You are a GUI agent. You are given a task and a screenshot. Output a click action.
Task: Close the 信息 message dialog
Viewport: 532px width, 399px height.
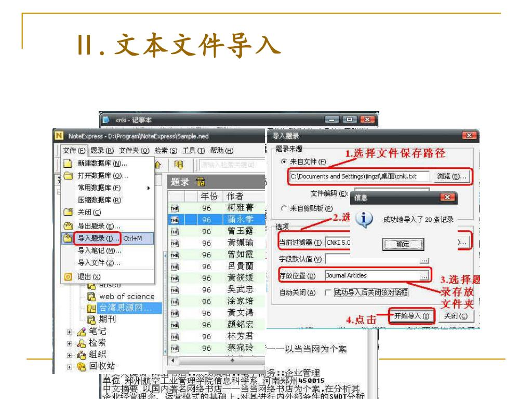coord(447,197)
